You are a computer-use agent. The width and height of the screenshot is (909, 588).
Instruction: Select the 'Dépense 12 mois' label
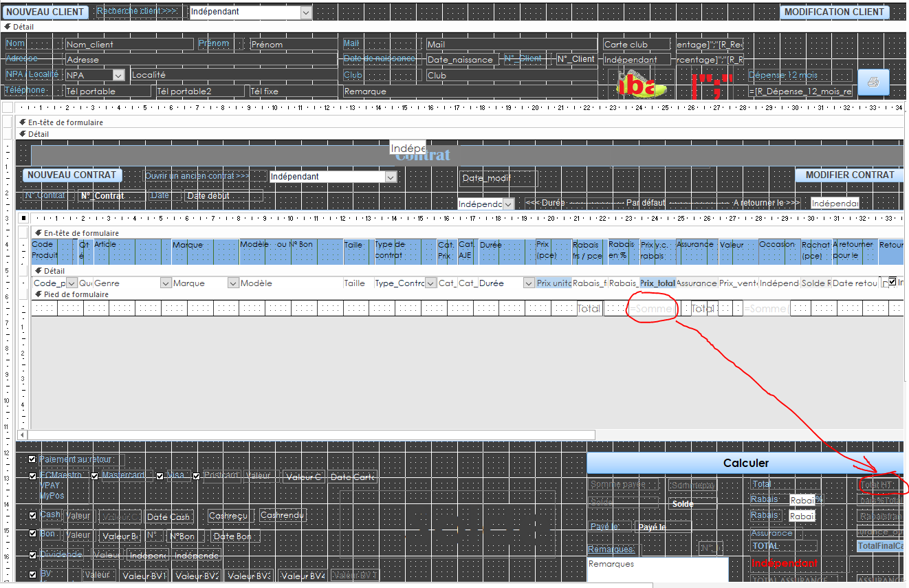pos(801,76)
